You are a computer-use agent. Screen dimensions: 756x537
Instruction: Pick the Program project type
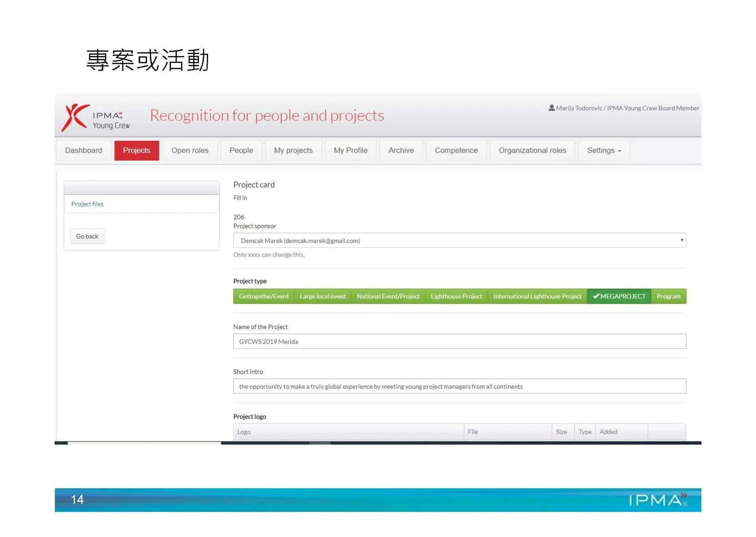[668, 296]
